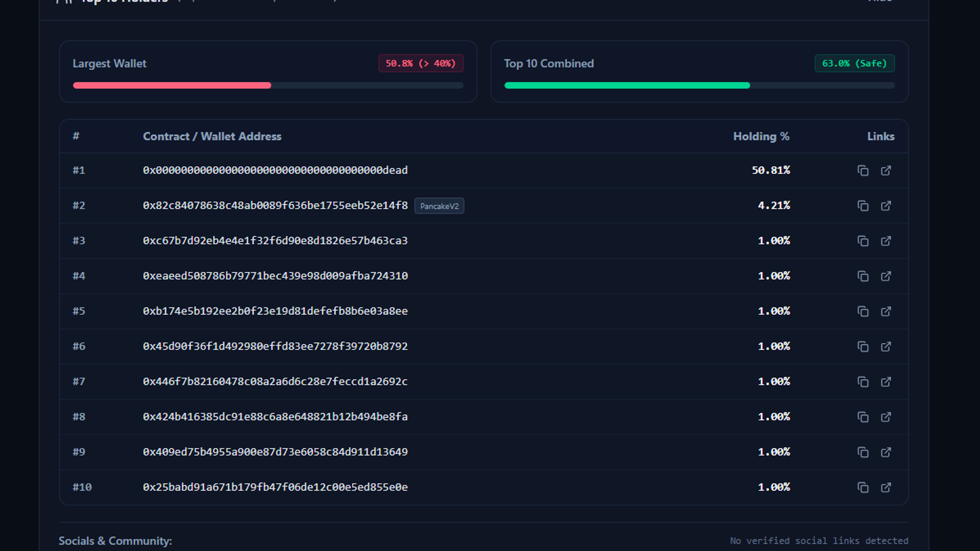Copy the address for holder #7

tap(863, 382)
